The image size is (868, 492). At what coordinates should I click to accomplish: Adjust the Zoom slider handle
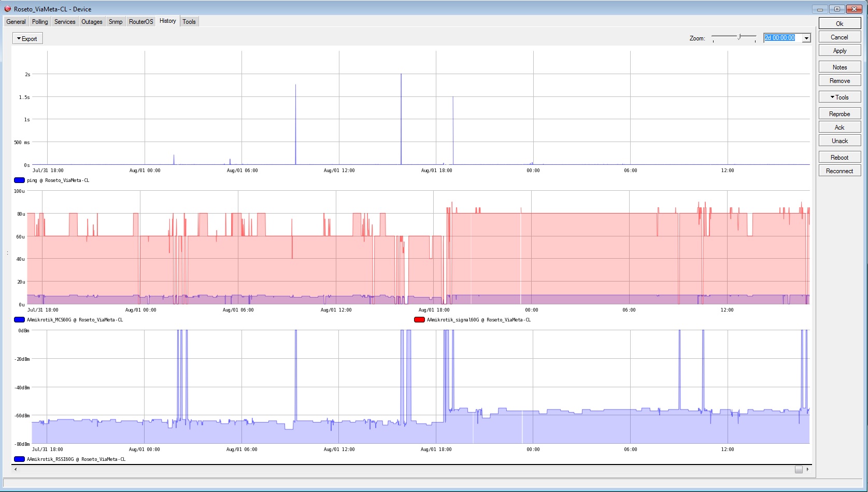pyautogui.click(x=739, y=37)
